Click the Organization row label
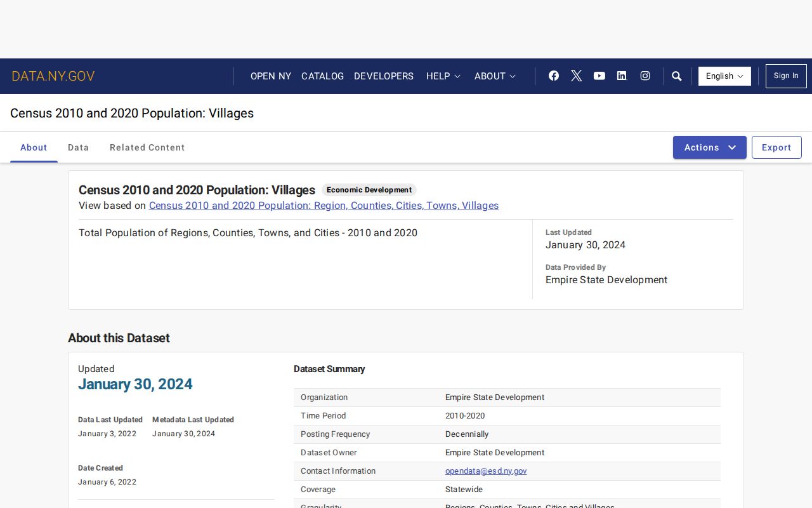812x508 pixels. 324,398
